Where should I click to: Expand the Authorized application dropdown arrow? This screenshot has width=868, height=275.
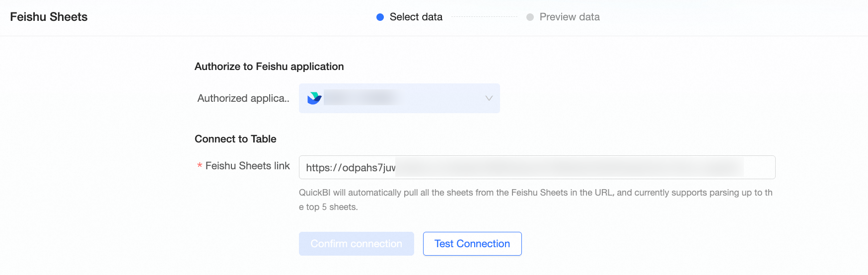(489, 98)
